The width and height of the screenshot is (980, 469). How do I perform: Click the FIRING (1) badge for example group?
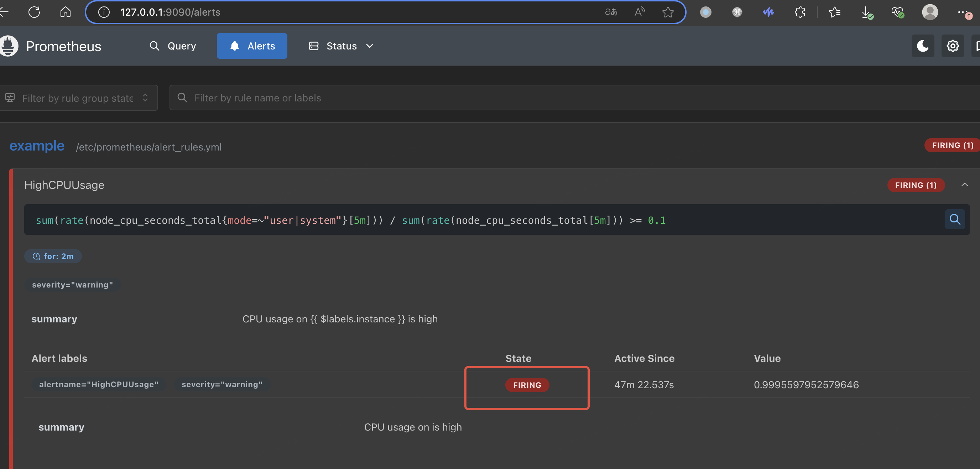952,145
